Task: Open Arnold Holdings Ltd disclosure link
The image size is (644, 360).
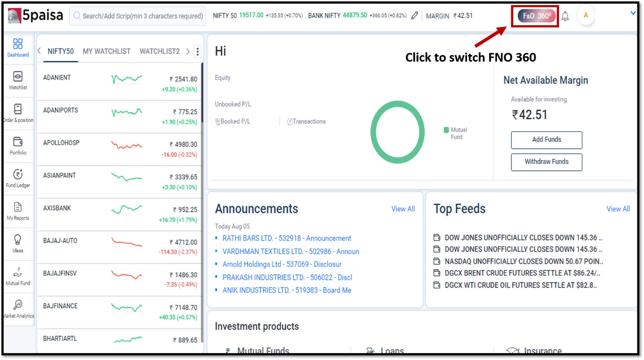Action: pos(282,264)
